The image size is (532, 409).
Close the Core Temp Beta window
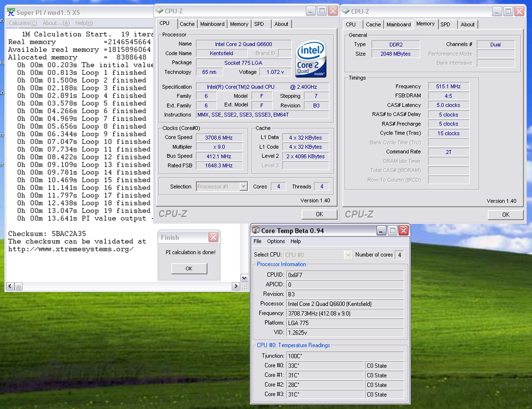point(403,231)
